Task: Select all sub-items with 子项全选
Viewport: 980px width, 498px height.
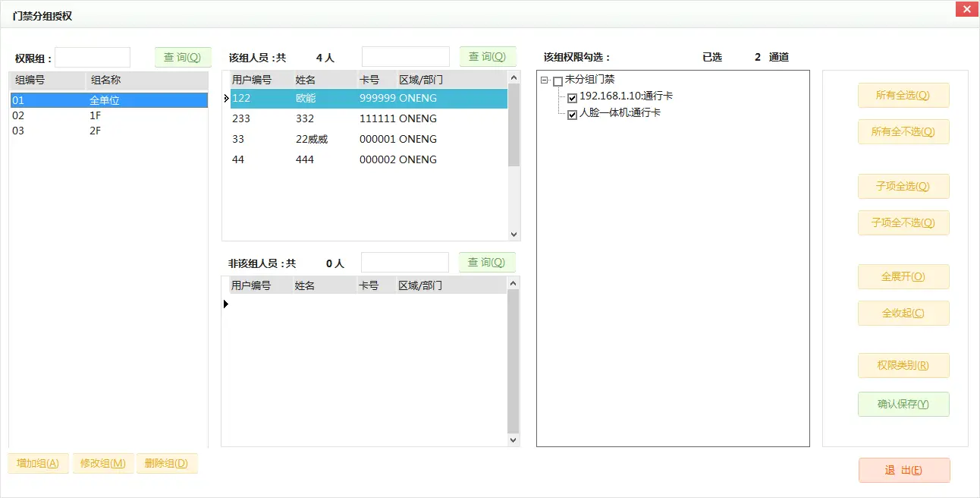Action: 903,186
